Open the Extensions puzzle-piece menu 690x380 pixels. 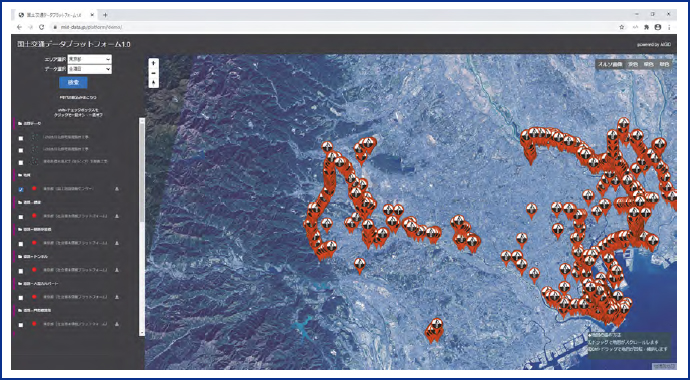(646, 27)
